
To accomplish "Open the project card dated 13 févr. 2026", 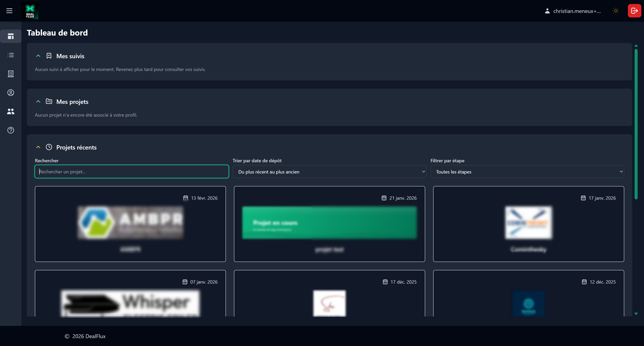I will [130, 224].
